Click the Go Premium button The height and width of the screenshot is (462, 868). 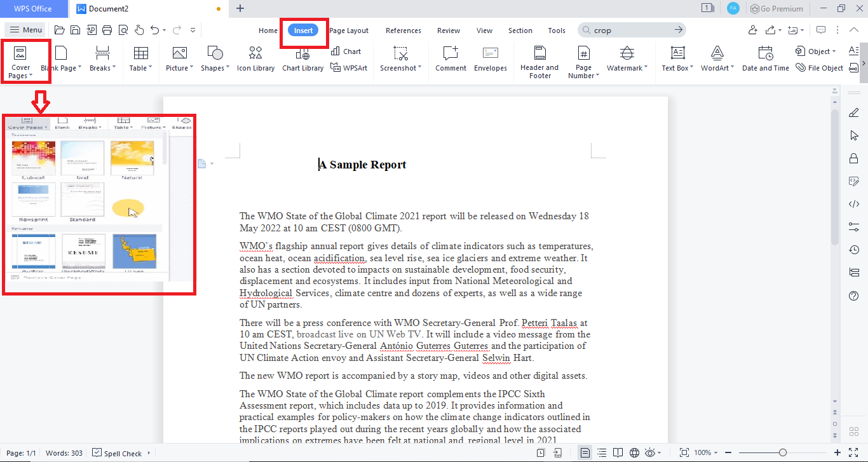coord(776,8)
